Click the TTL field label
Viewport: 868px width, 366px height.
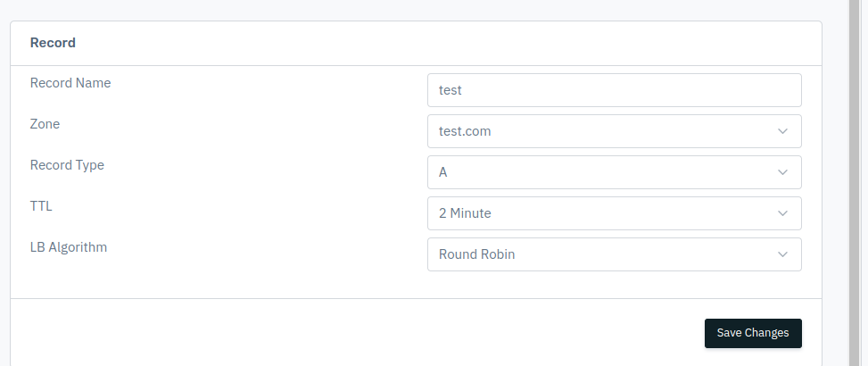tap(41, 206)
